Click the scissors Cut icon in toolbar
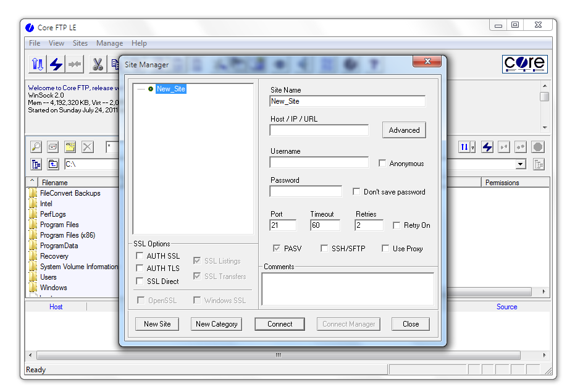575x392 pixels. tap(97, 64)
